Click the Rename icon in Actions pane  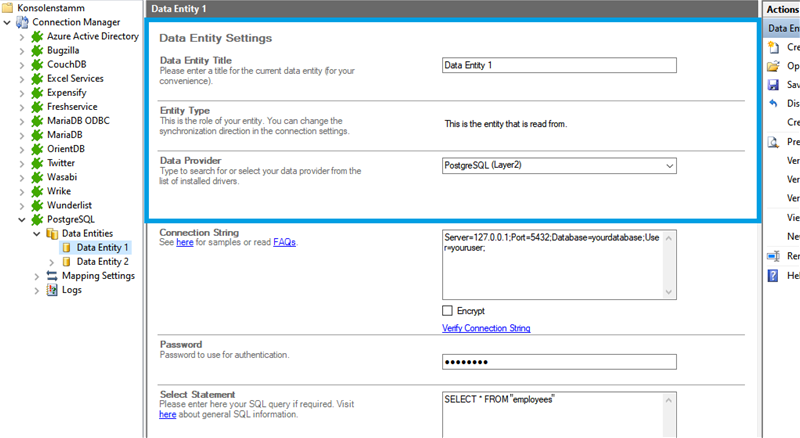(x=772, y=256)
